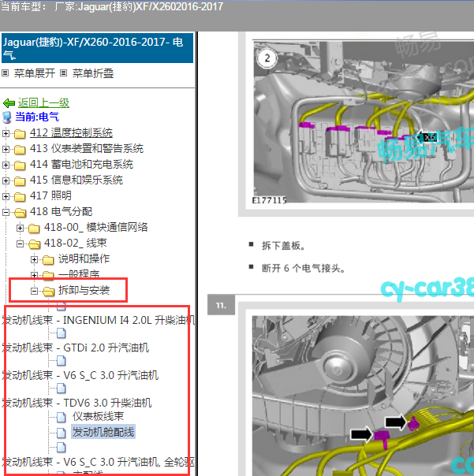
Task: Click 菜单展开 to expand all menus
Action: [35, 73]
